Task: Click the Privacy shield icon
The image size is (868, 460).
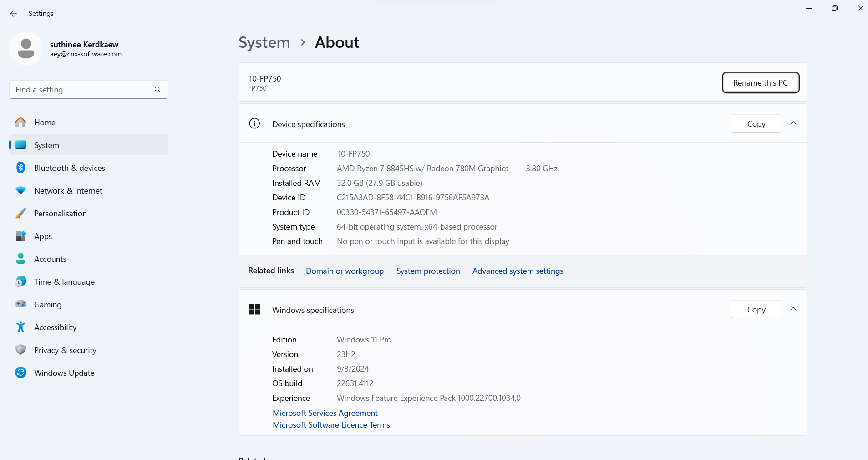Action: 20,350
